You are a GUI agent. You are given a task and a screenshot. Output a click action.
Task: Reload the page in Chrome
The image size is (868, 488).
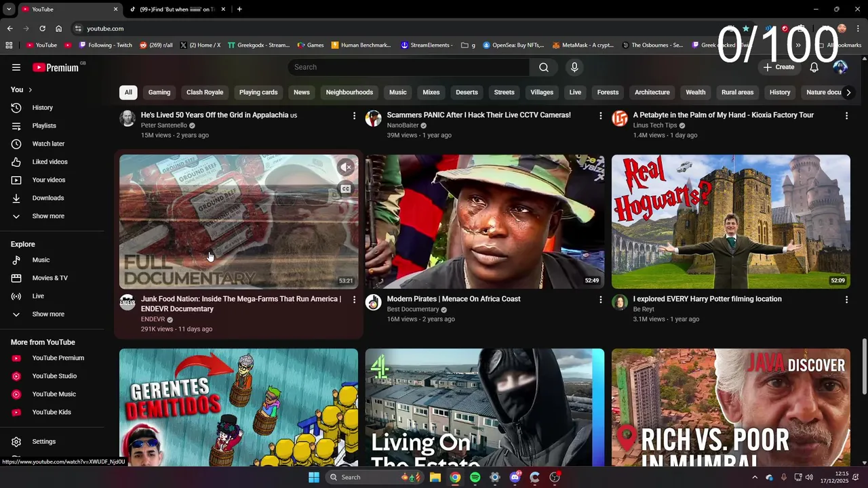42,28
